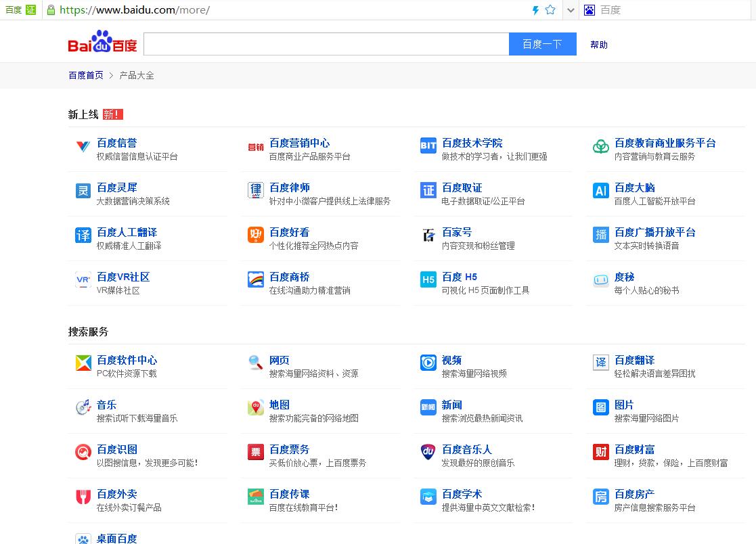Click the 百度灵犀 icon
The image size is (756, 544).
(83, 191)
